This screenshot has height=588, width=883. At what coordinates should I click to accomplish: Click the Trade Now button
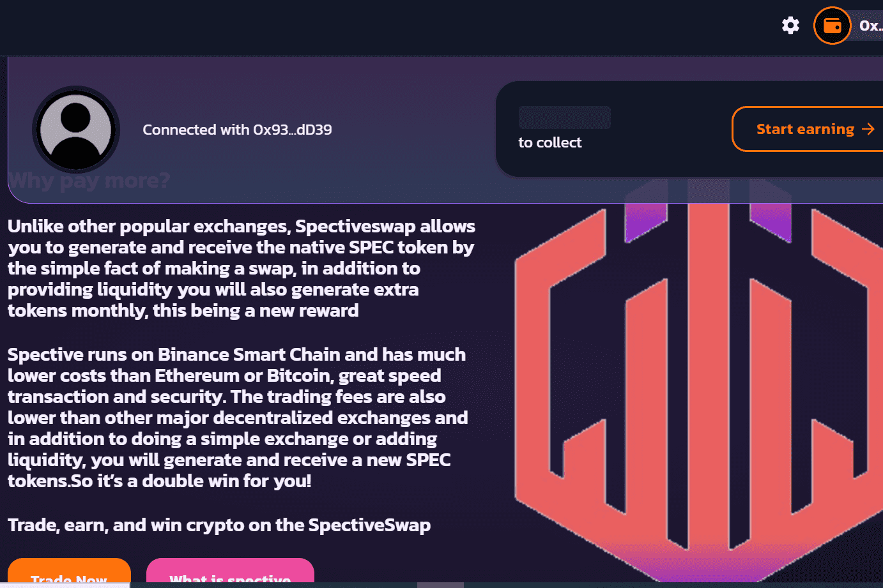click(x=69, y=577)
